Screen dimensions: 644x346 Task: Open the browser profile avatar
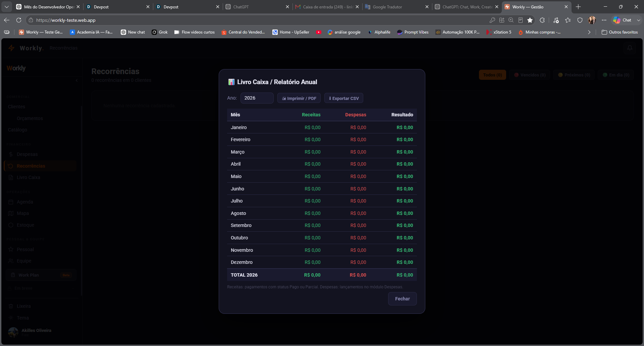pos(592,20)
